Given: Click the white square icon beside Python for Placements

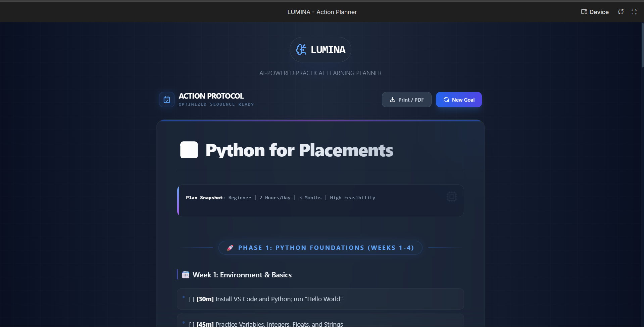Looking at the screenshot, I should coord(189,150).
